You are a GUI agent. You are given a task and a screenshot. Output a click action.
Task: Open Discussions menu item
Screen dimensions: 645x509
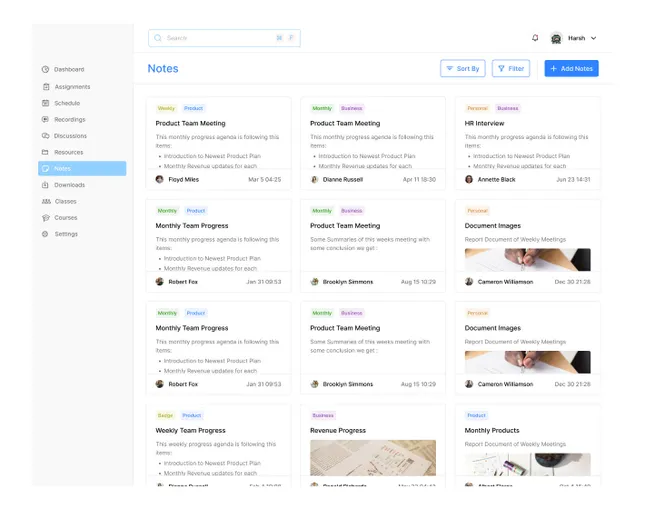[x=70, y=136]
